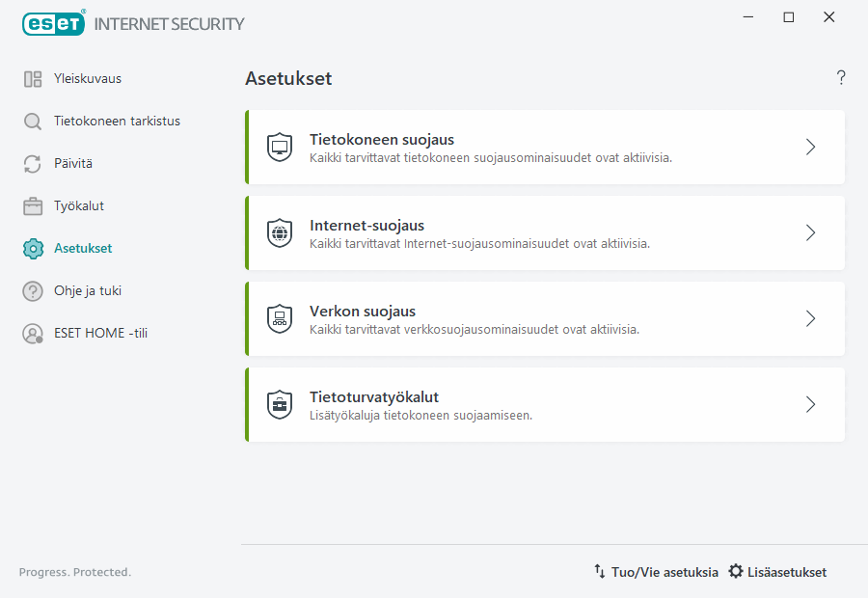Click the Asetukset page heading
868x598 pixels.
click(x=288, y=79)
